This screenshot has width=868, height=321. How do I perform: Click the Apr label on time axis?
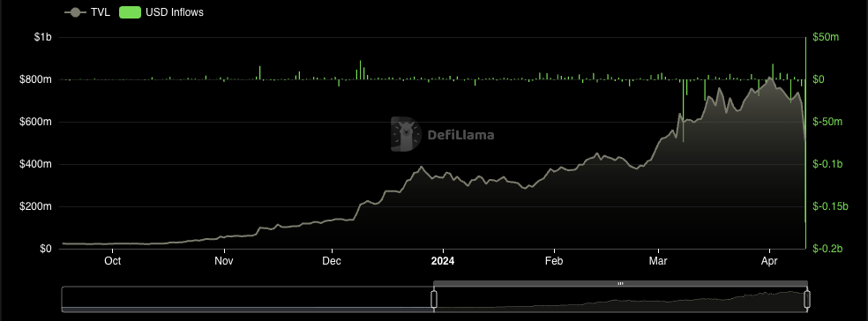coord(769,261)
